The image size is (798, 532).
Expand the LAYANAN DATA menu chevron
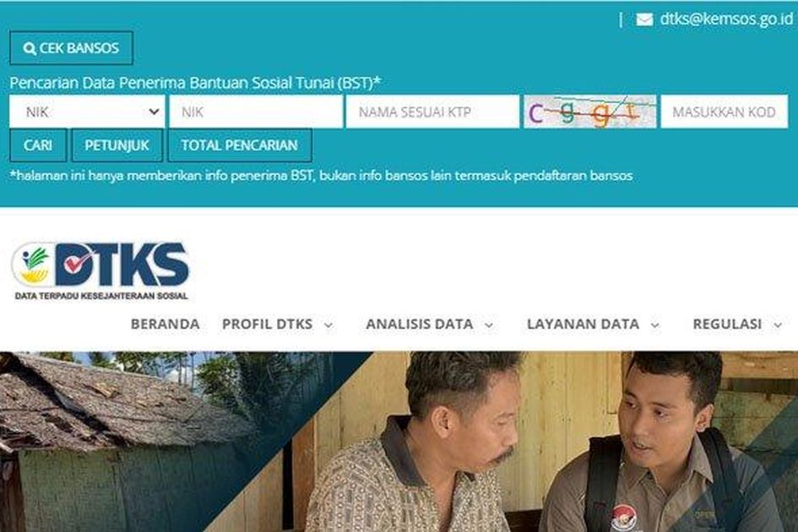pos(655,325)
